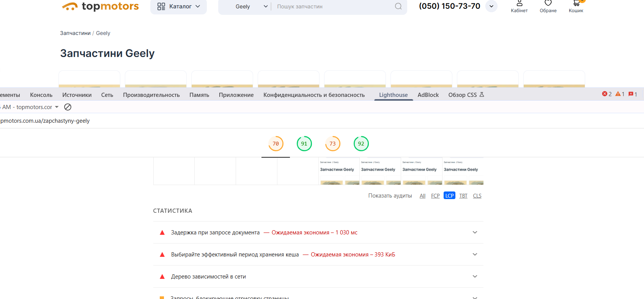Image resolution: width=644 pixels, height=299 pixels.
Task: Go to Запчастини breadcrumb link
Action: click(x=75, y=33)
